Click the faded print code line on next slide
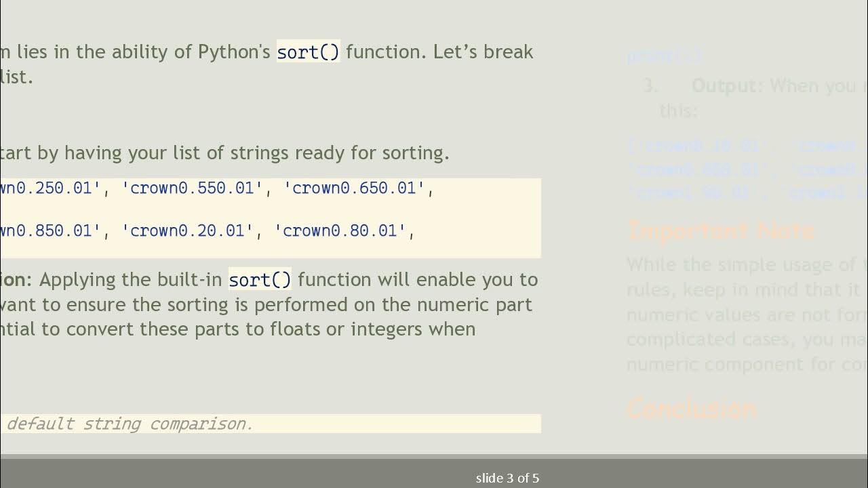Image resolution: width=868 pixels, height=488 pixels. (664, 56)
